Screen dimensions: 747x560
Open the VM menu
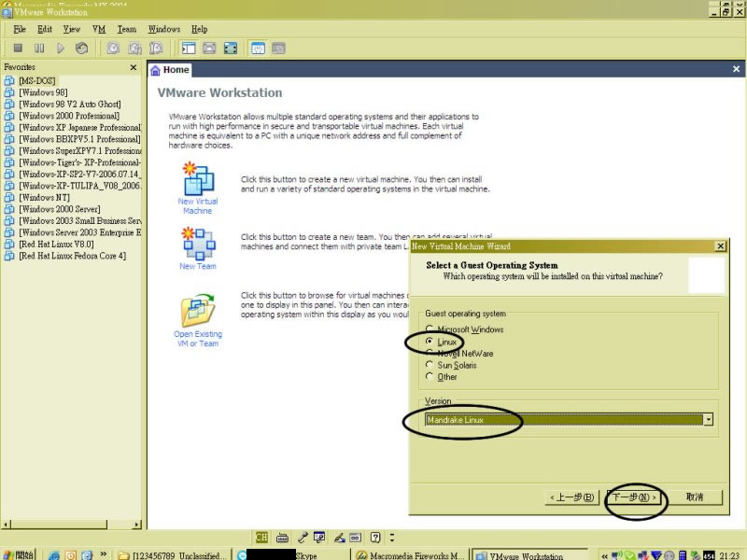point(99,30)
